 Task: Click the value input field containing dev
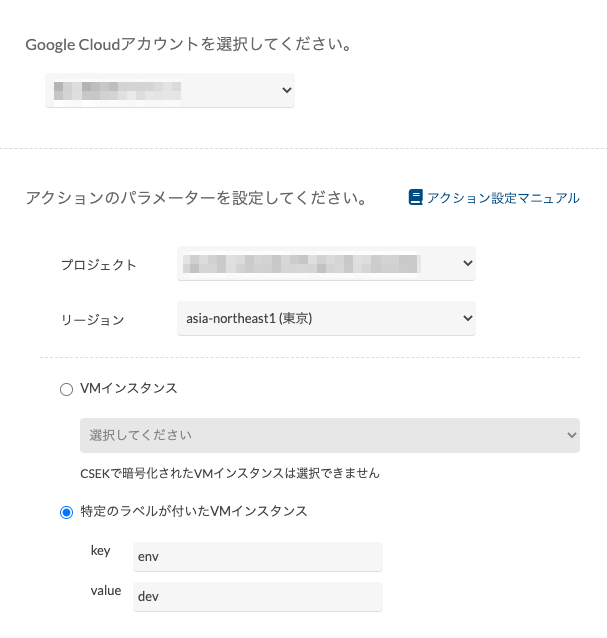coord(258,596)
